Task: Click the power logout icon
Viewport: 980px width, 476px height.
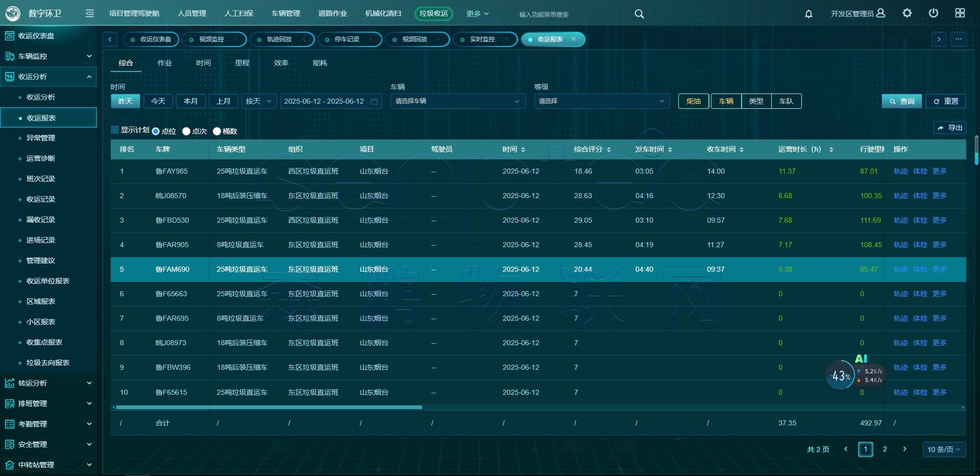Action: click(x=934, y=13)
